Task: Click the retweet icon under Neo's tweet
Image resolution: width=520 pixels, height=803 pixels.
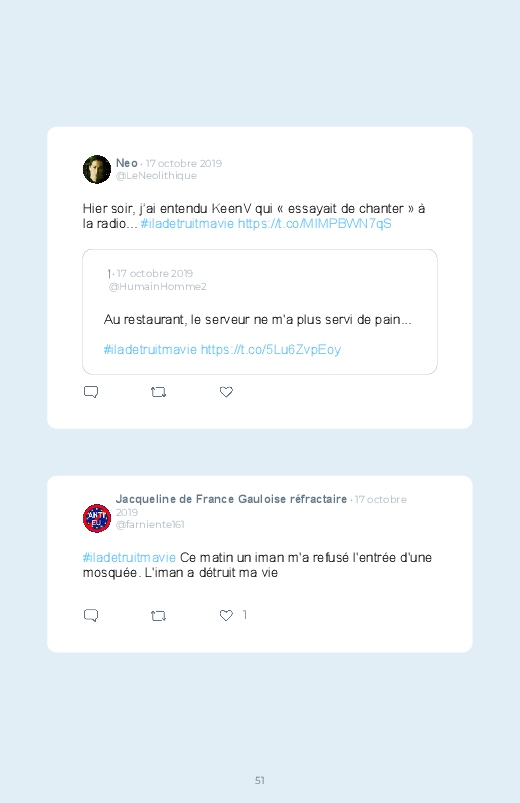Action: [x=158, y=392]
